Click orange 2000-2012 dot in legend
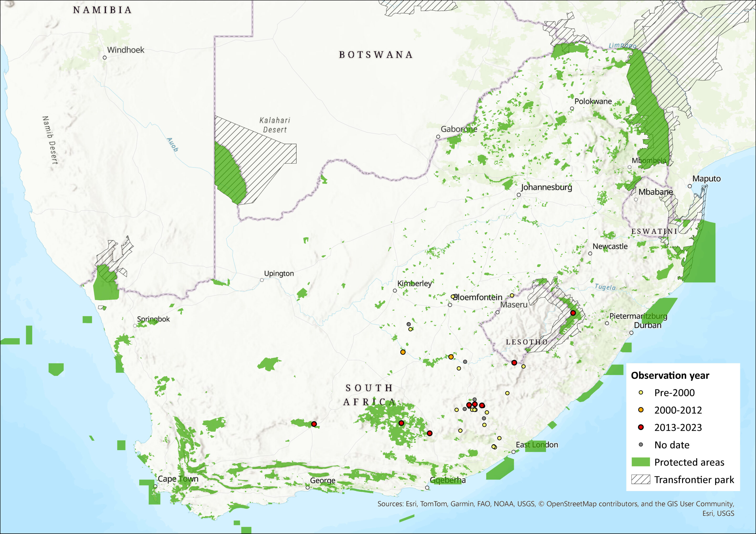The height and width of the screenshot is (534, 756). [641, 410]
